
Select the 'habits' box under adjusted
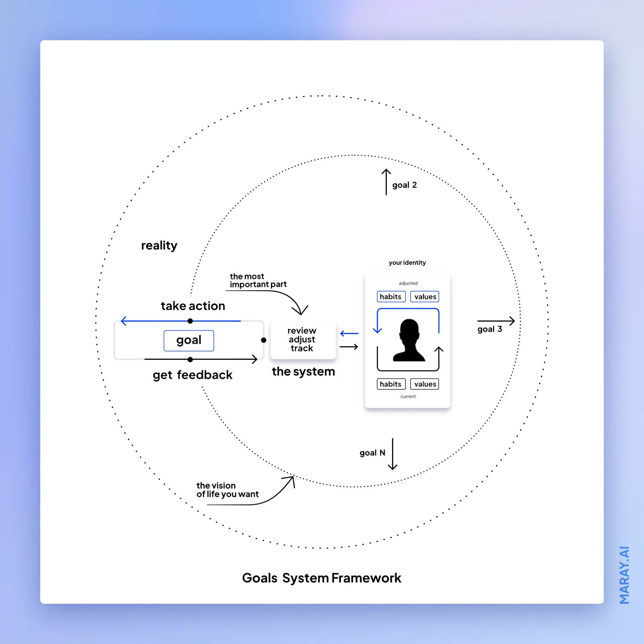coord(391,297)
